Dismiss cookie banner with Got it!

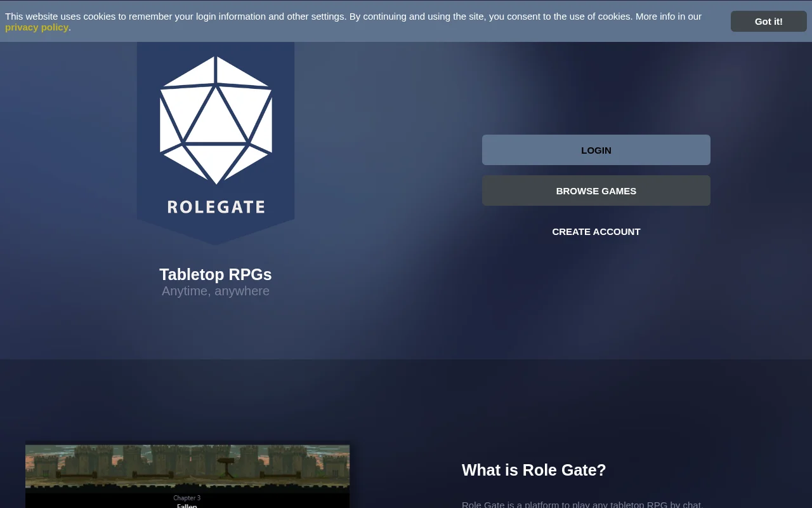click(768, 22)
